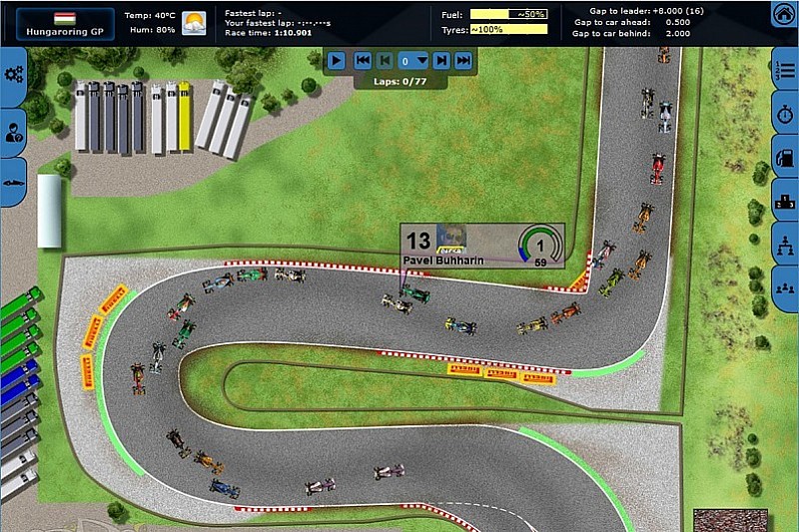Click the Laps: 0/77 counter
Screen dimensions: 799x532
pyautogui.click(x=400, y=82)
